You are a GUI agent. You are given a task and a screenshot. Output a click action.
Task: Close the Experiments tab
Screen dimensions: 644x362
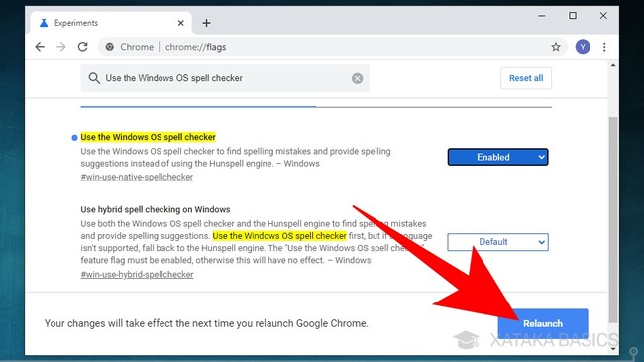pos(180,23)
